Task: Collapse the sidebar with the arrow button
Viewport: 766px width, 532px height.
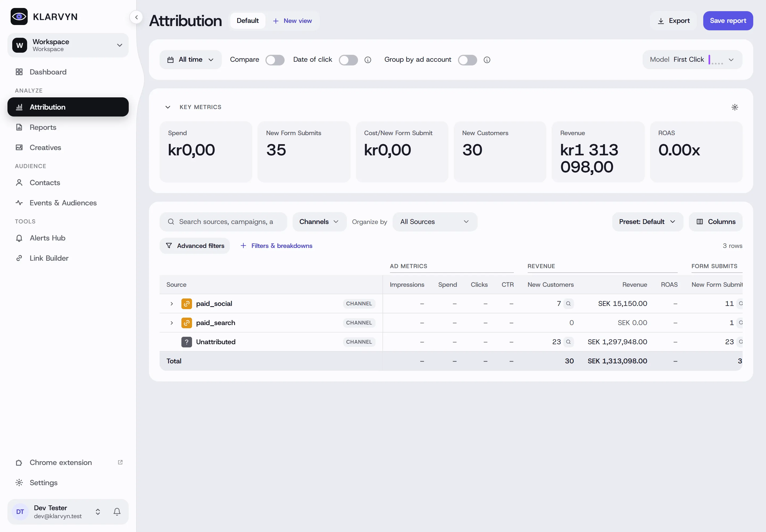Action: coord(136,17)
